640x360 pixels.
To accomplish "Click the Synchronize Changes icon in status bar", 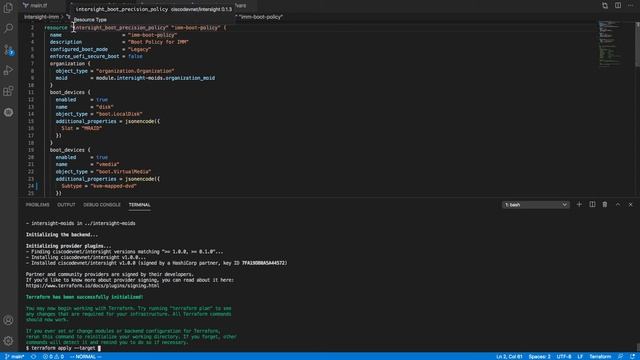I will coord(33,356).
